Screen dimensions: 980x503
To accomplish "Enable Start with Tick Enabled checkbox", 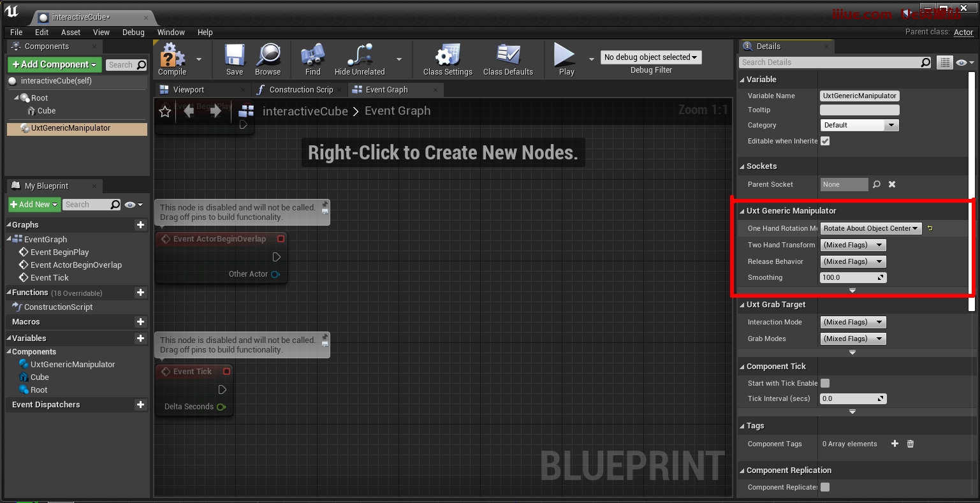I will tap(825, 383).
